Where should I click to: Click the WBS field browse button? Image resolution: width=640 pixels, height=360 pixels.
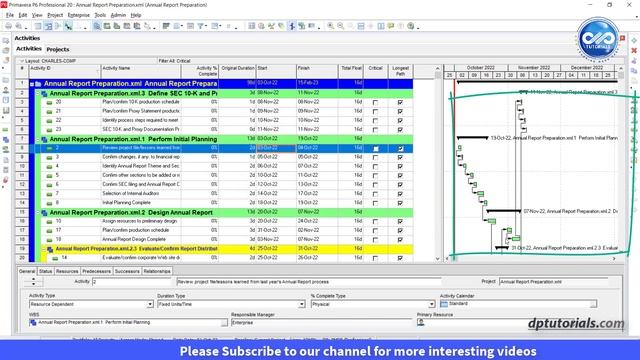(224, 322)
